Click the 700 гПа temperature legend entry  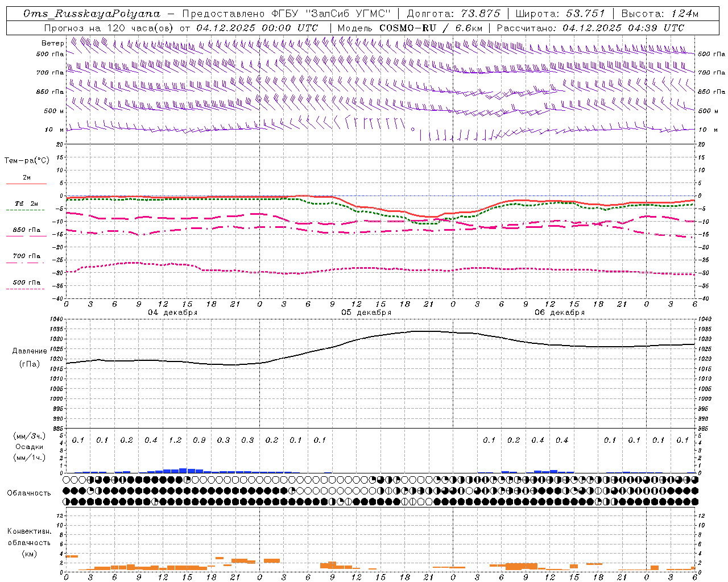click(27, 256)
